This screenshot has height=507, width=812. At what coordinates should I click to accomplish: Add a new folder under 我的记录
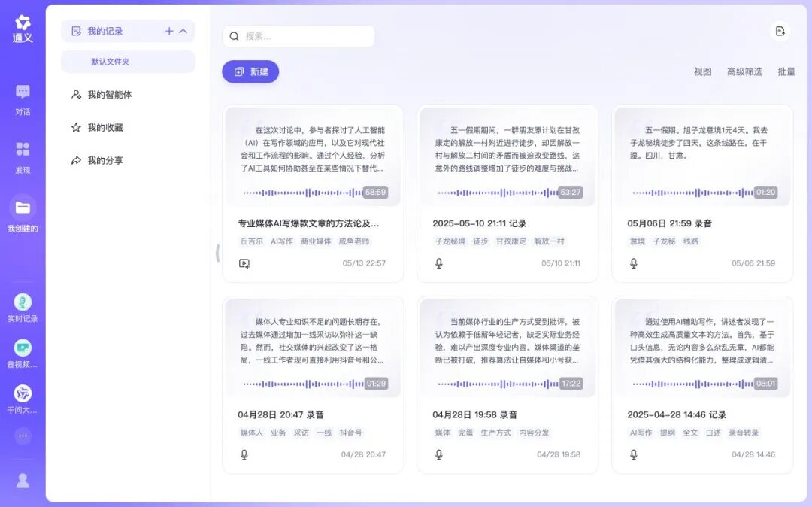coord(169,31)
